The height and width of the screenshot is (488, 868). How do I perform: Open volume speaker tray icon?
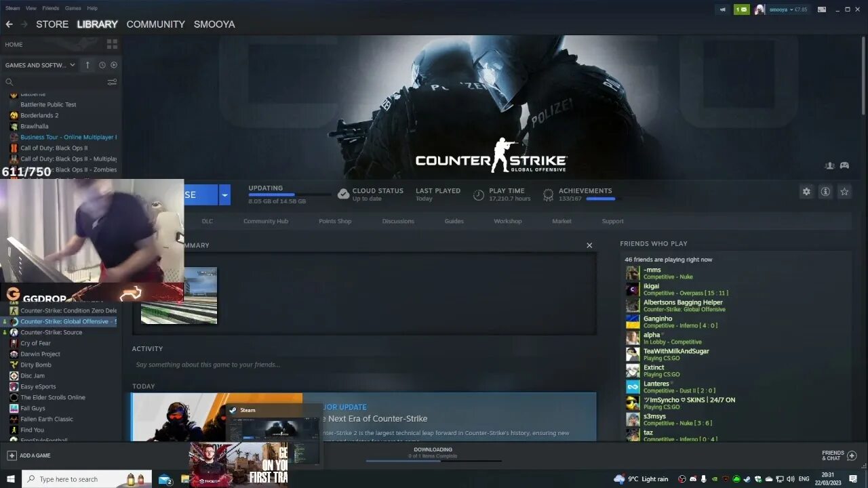pyautogui.click(x=790, y=479)
